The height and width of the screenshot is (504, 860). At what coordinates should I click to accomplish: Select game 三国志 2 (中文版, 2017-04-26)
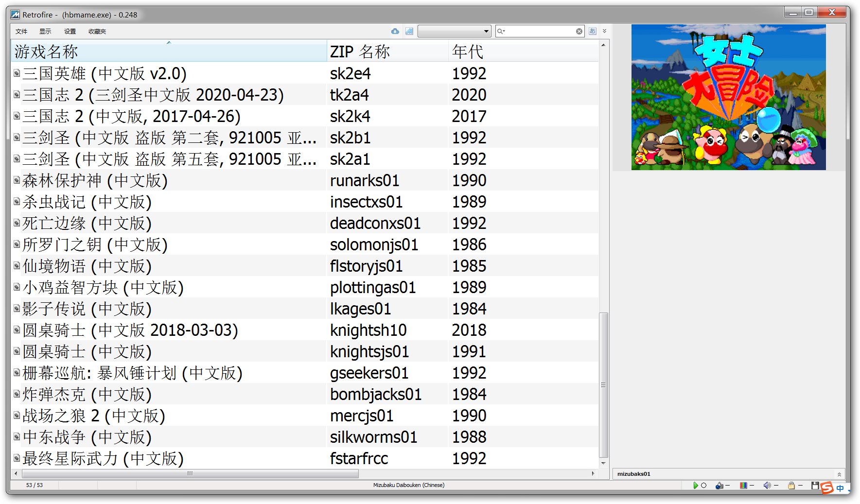131,116
